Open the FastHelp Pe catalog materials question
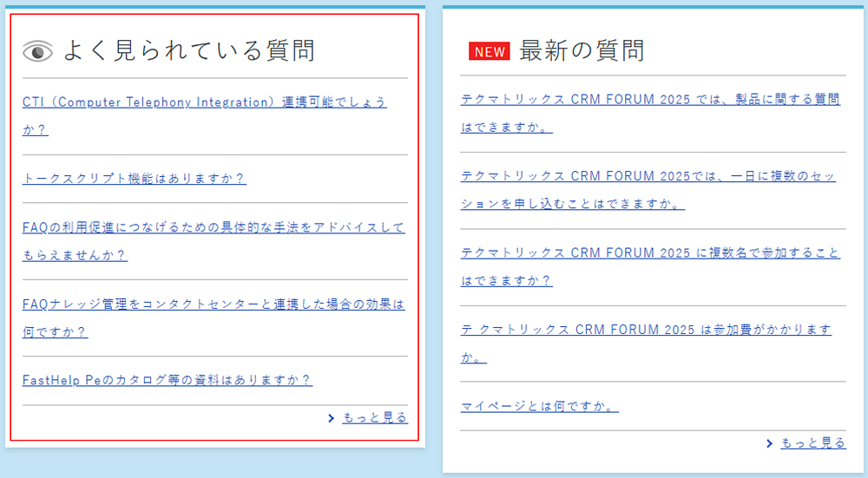The width and height of the screenshot is (868, 478). (167, 380)
